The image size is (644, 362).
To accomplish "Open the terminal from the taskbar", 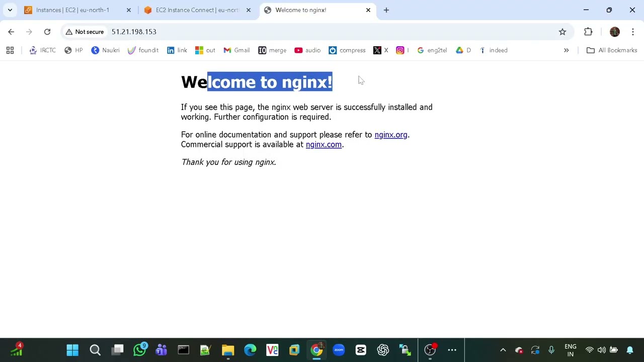I will [x=183, y=350].
